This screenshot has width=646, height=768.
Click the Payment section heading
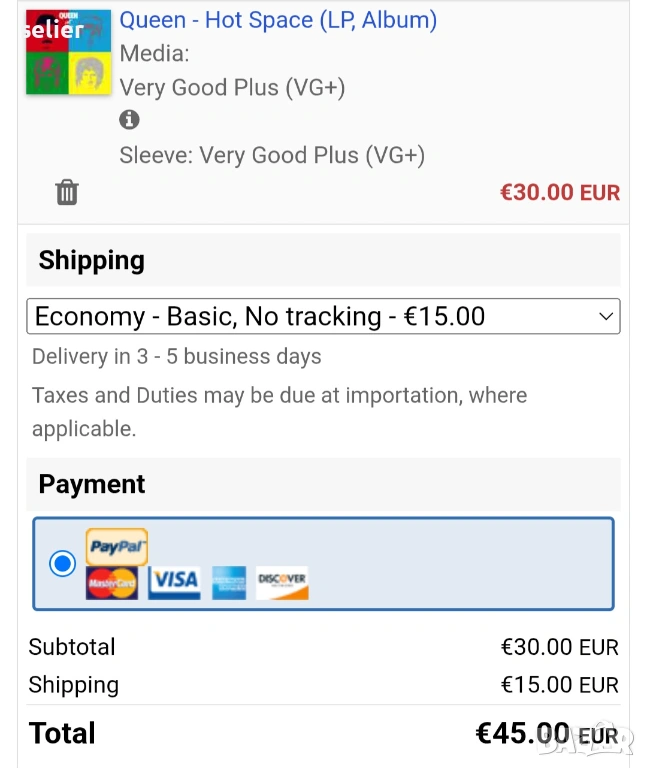pyautogui.click(x=92, y=485)
